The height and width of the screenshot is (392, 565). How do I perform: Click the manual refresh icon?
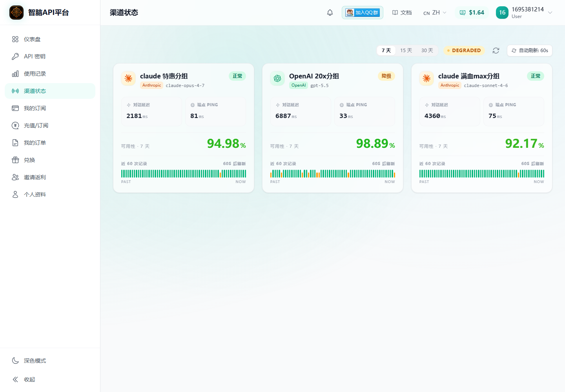point(496,51)
